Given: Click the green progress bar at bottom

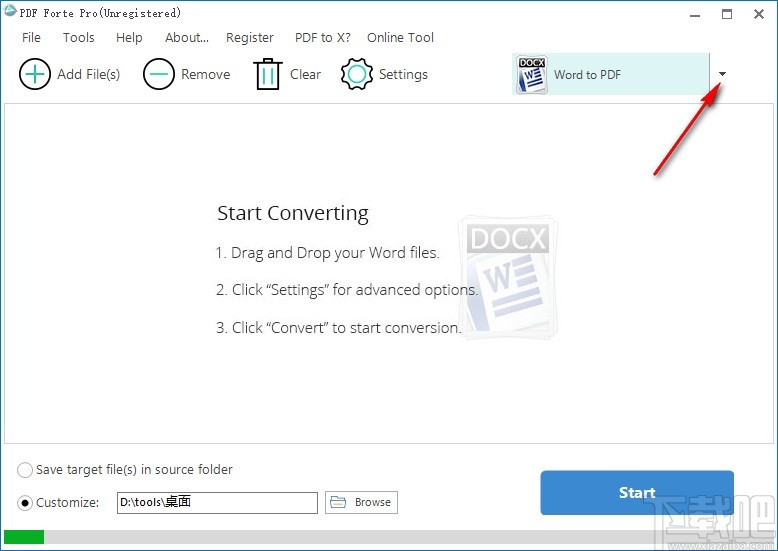Looking at the screenshot, I should pos(24,537).
